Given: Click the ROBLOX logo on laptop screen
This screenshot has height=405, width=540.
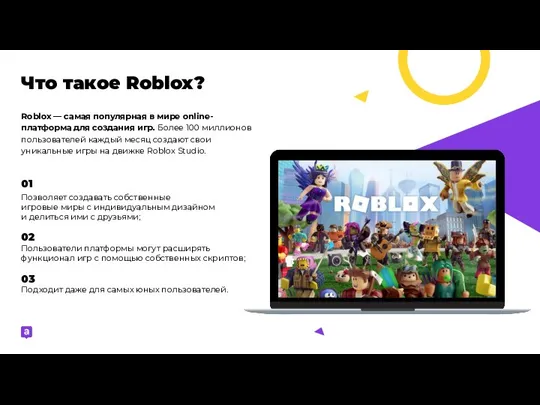Looking at the screenshot, I should coord(386,204).
